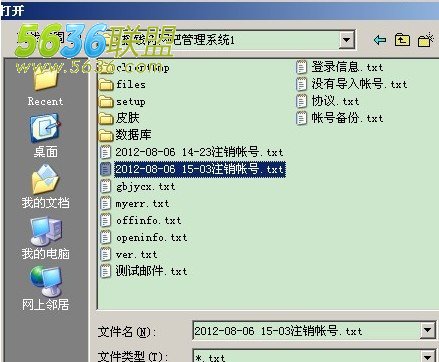Create a new folder

(425, 40)
